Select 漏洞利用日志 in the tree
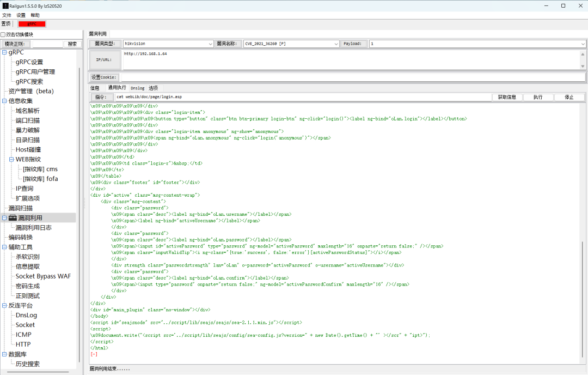This screenshot has width=588, height=375. [33, 227]
